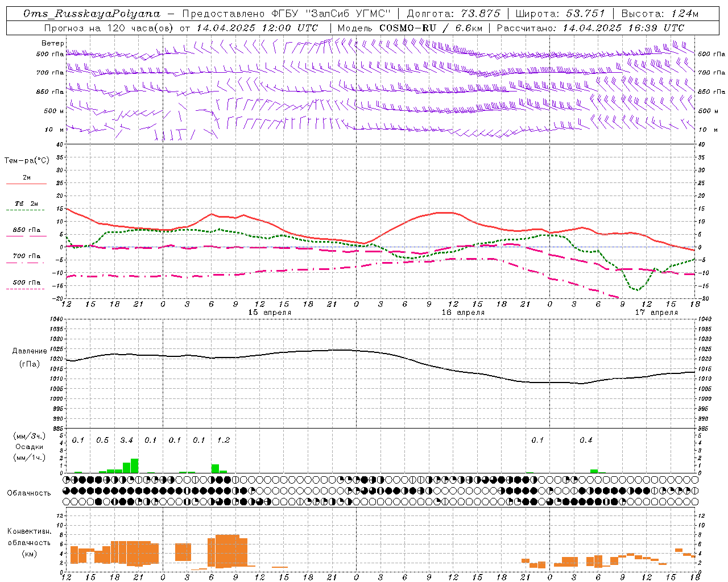Click the Осадки precipitation label
Viewport: 728px width, 582px height.
[x=29, y=447]
